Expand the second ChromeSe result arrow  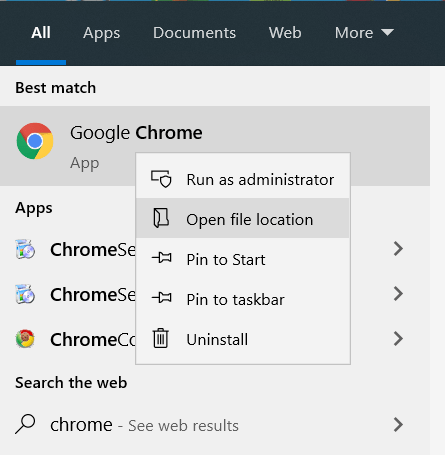(x=398, y=294)
